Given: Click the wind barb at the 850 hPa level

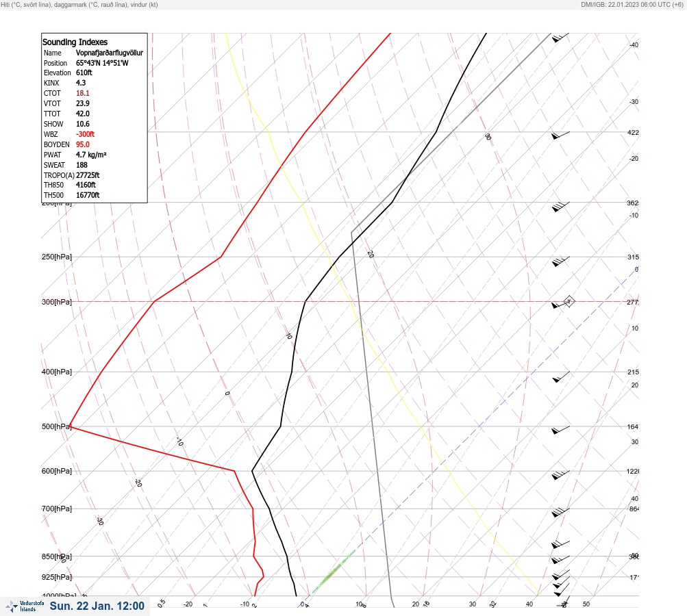Looking at the screenshot, I should pyautogui.click(x=561, y=559).
